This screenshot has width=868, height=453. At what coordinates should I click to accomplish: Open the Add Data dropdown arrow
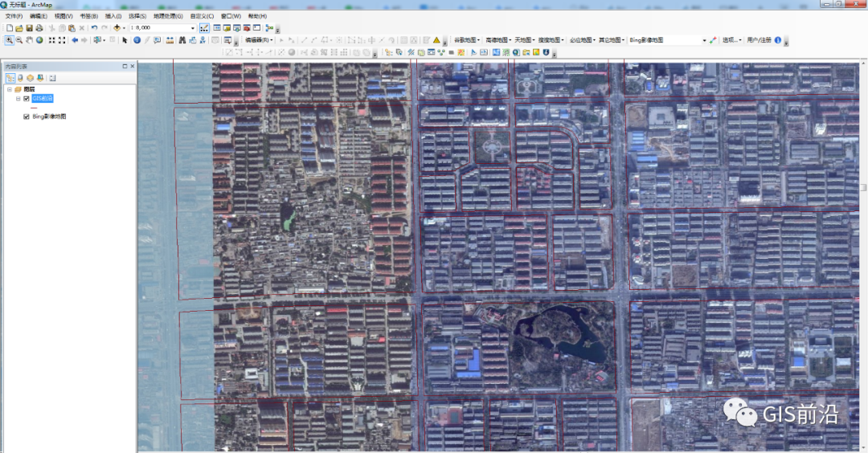124,27
